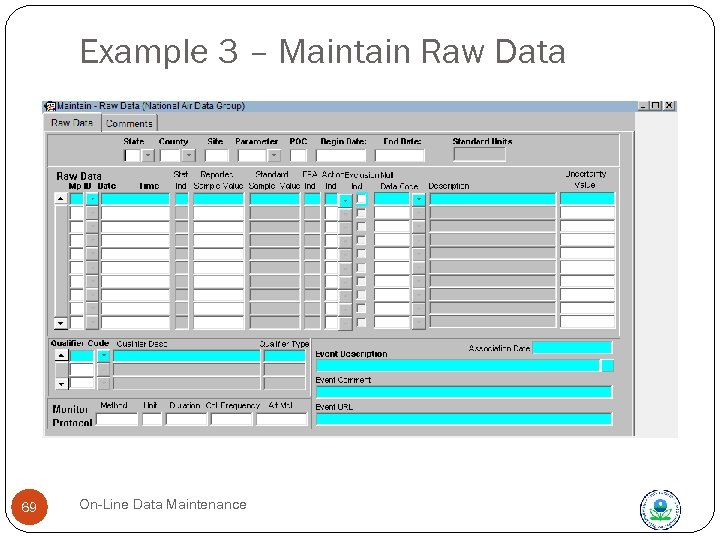Image resolution: width=720 pixels, height=540 pixels.
Task: Click the Association Date field
Action: [572, 348]
